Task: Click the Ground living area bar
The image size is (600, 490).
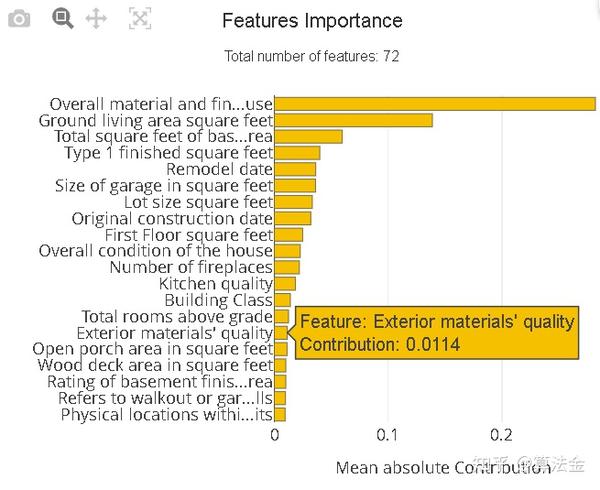Action: 353,120
